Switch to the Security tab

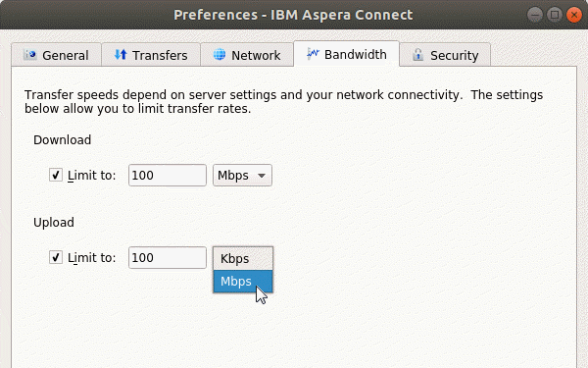[445, 55]
